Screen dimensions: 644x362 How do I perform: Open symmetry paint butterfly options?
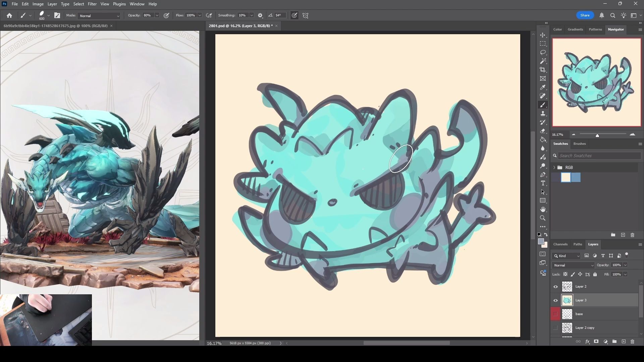point(305,15)
